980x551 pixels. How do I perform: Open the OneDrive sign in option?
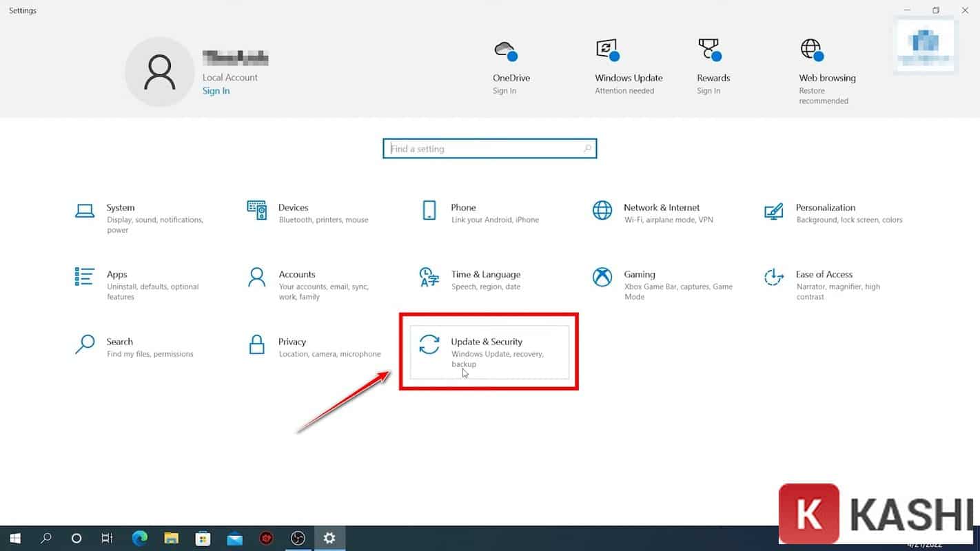[510, 67]
